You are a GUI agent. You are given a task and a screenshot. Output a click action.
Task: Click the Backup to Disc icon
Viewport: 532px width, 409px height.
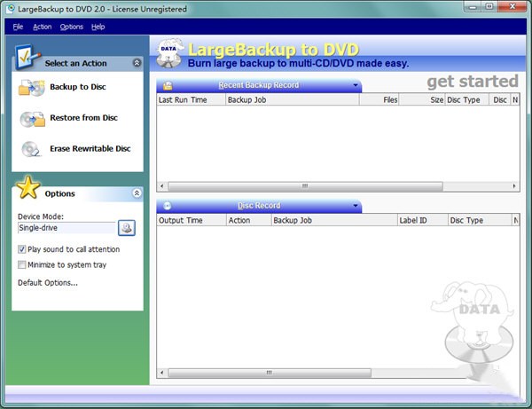31,87
